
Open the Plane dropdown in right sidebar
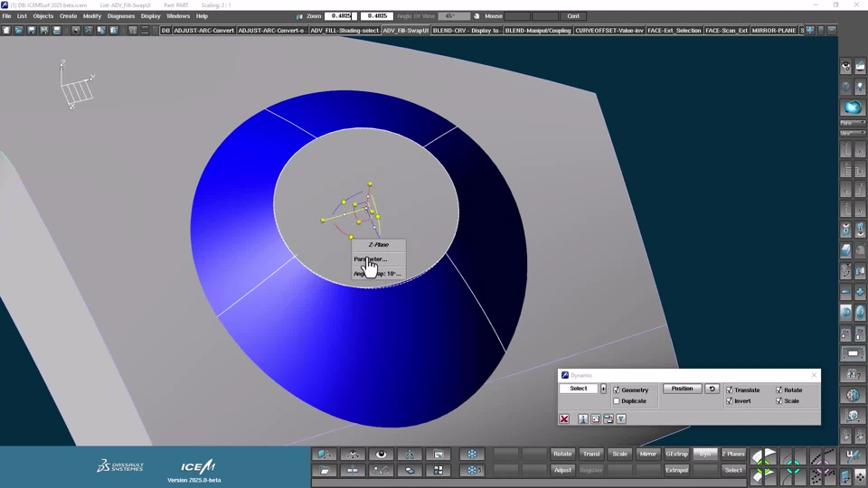tap(853, 123)
